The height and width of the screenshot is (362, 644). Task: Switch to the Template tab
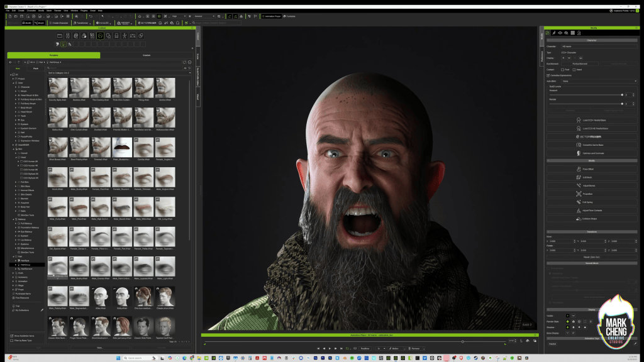[x=54, y=55]
